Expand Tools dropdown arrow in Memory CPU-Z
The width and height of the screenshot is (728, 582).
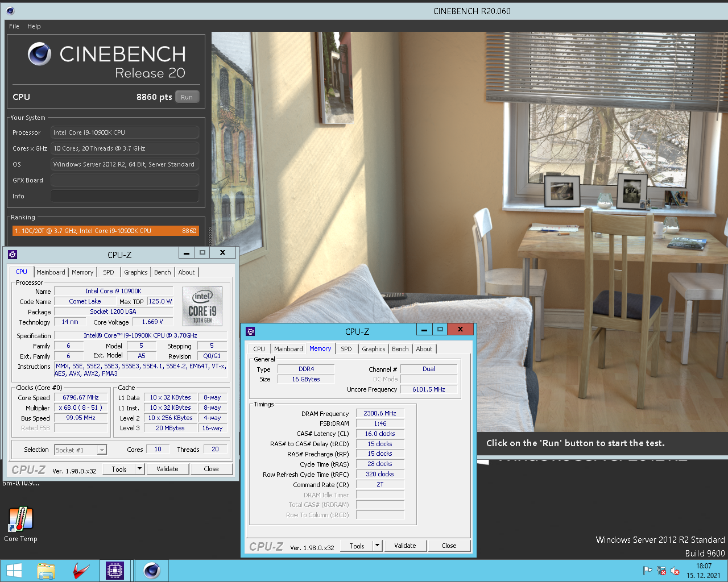pyautogui.click(x=377, y=546)
